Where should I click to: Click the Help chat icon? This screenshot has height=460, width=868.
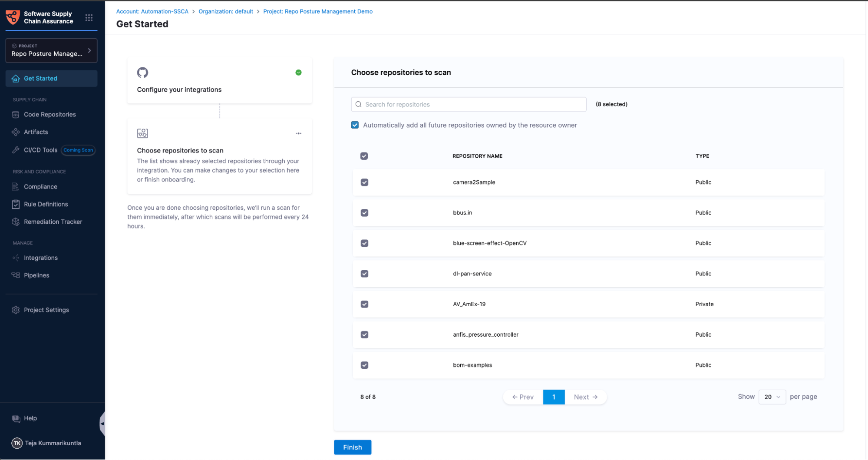tap(16, 418)
